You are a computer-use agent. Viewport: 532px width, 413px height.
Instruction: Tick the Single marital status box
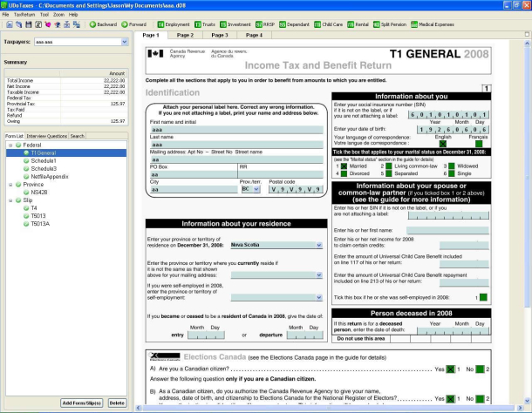tap(452, 173)
